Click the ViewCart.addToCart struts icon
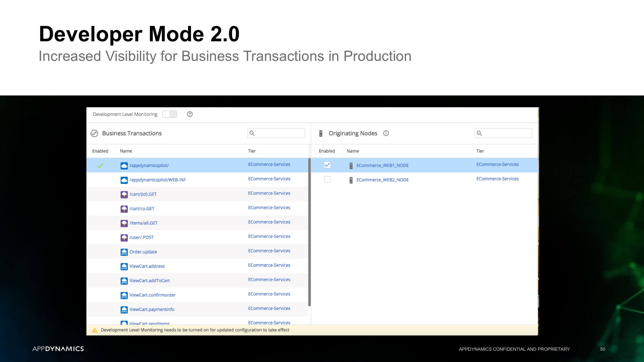This screenshot has height=362, width=644. tap(124, 281)
